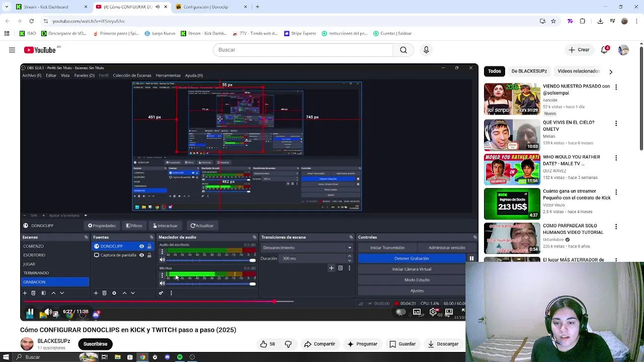
Task: Open scene filters icon in Escenas toolbar
Action: [x=43, y=293]
